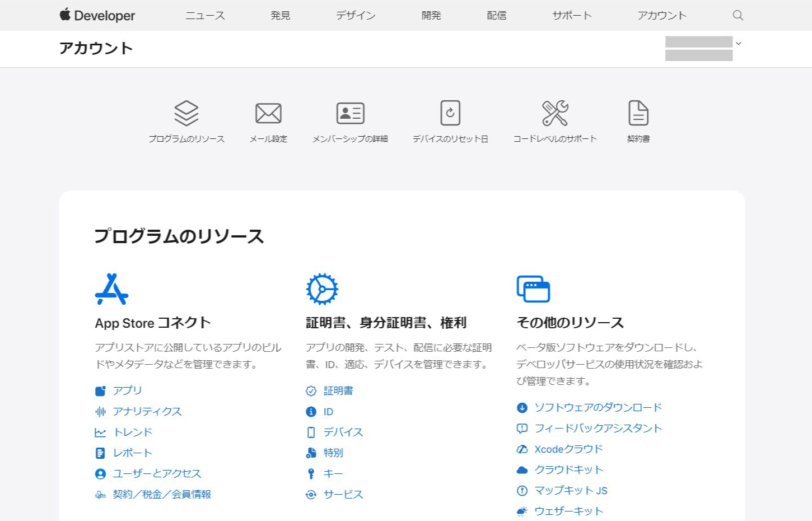Go to ユーザーとアクセス link
812x521 pixels.
157,473
